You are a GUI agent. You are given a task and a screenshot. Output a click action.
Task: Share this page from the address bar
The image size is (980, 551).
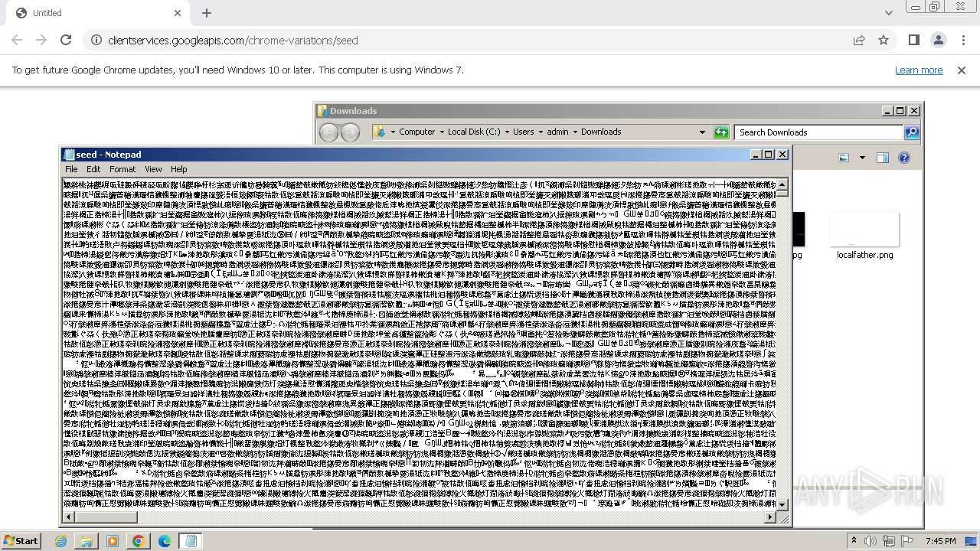pyautogui.click(x=859, y=40)
